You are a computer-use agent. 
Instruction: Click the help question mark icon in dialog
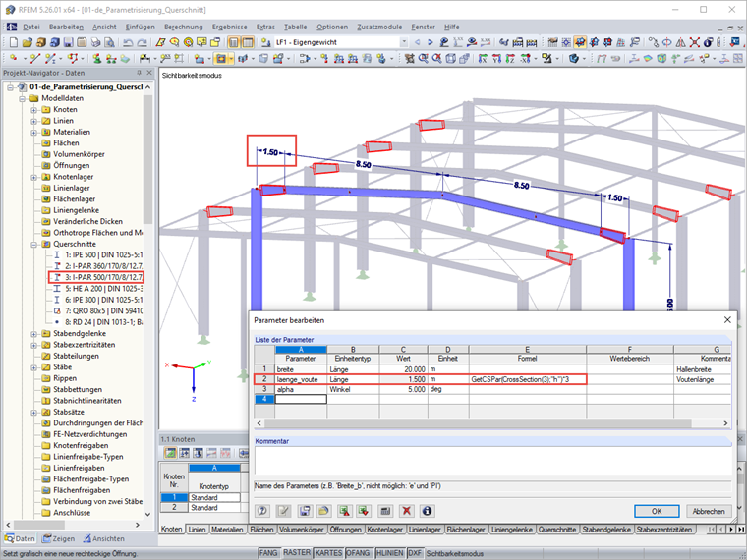(262, 511)
